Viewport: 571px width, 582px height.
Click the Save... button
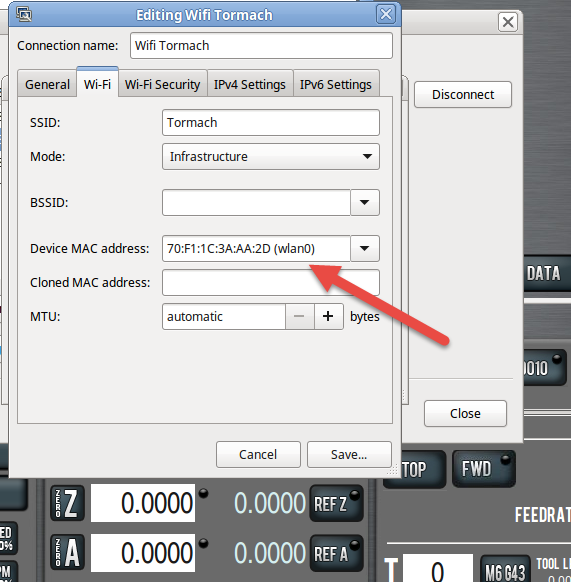click(x=349, y=454)
